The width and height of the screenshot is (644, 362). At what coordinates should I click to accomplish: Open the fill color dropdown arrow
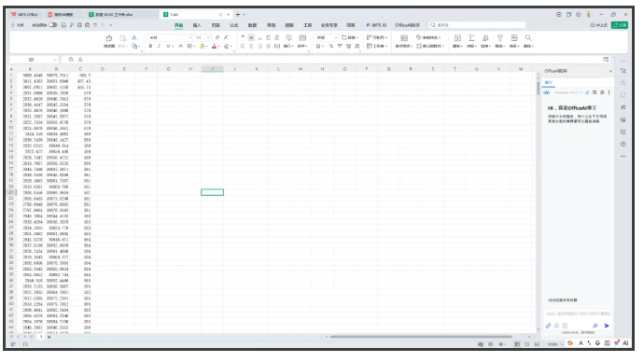tap(206, 47)
